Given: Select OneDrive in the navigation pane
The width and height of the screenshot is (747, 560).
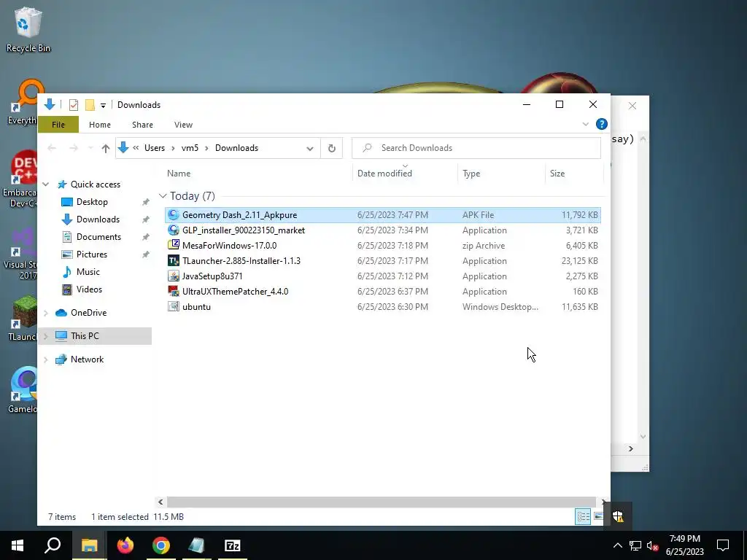Looking at the screenshot, I should 88,313.
